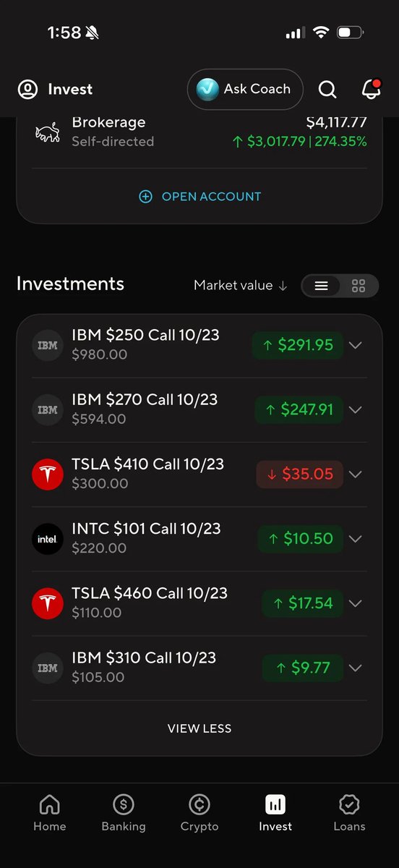
Task: Switch investments to grid view
Action: [x=359, y=286]
